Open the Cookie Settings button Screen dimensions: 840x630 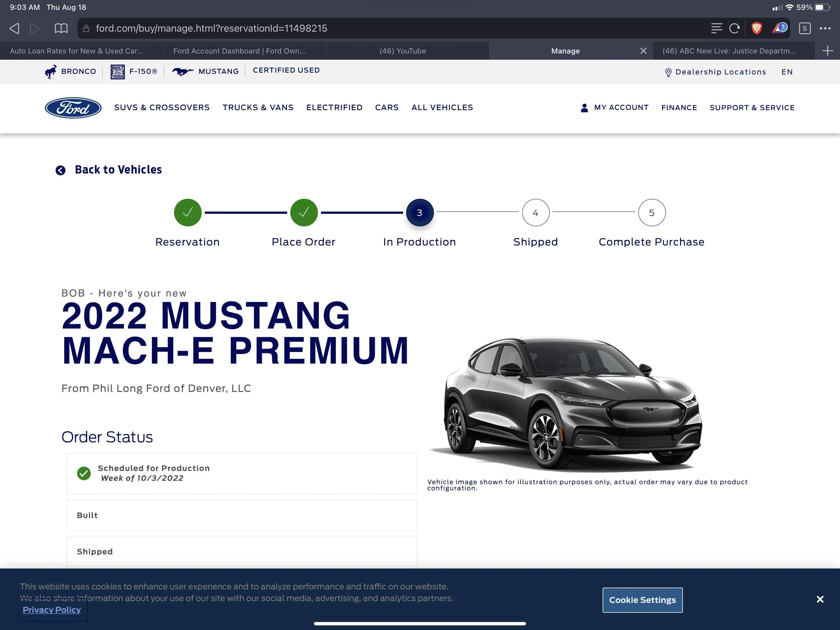click(642, 600)
